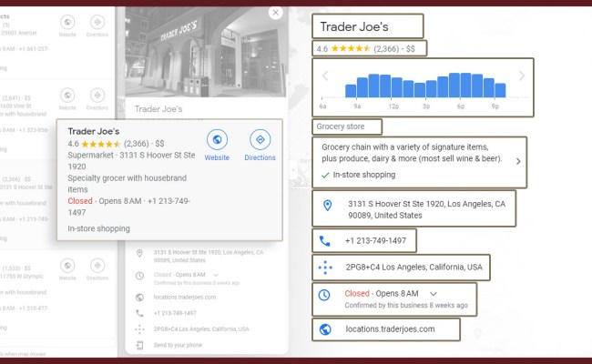Click the Website label in popup card

217,157
